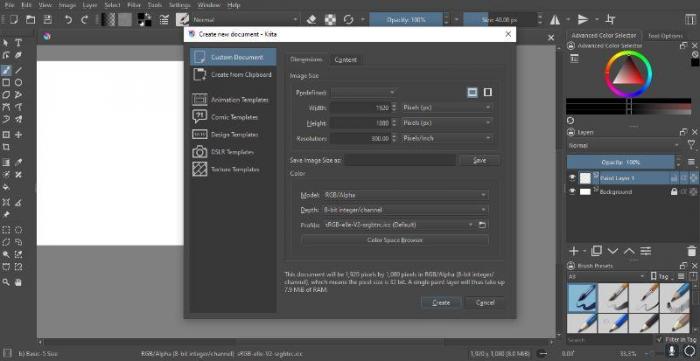
Task: Click the Save icon in toolbar
Action: [47, 20]
